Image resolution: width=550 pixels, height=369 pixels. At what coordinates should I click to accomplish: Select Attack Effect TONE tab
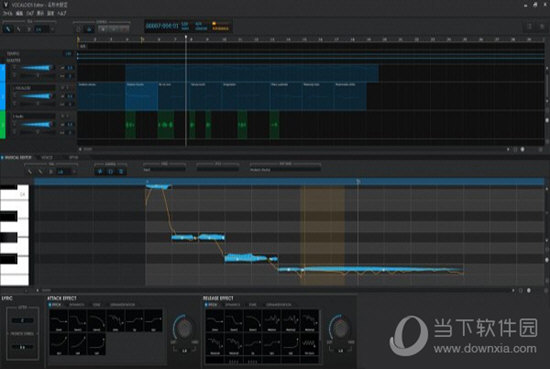click(97, 305)
